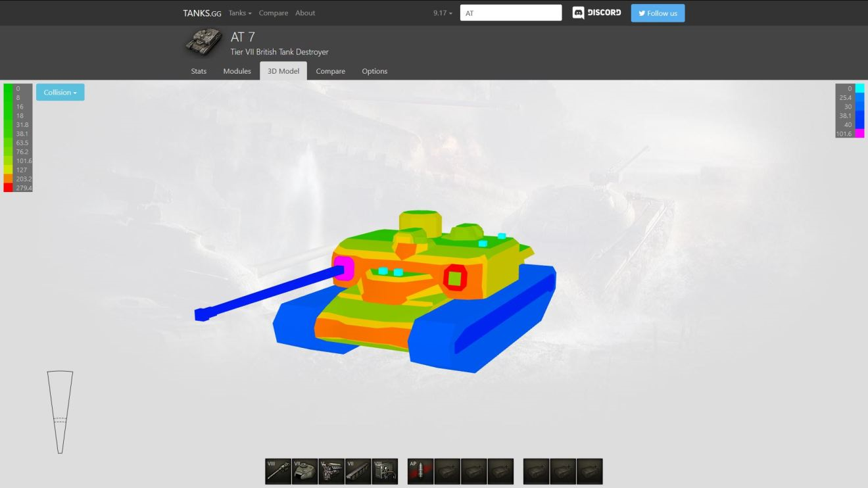Click the red 279.4 armor legend swatch

[x=8, y=188]
